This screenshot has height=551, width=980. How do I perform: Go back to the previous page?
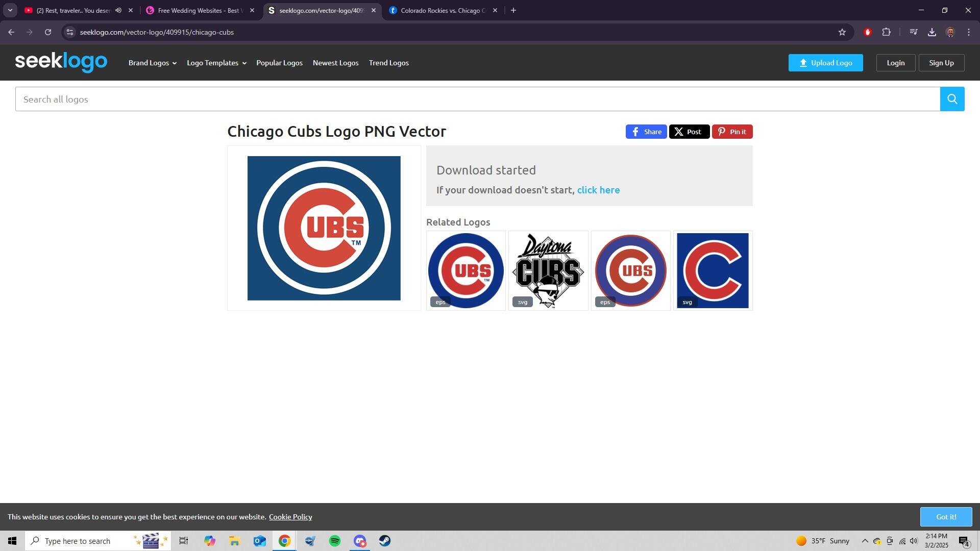point(11,32)
